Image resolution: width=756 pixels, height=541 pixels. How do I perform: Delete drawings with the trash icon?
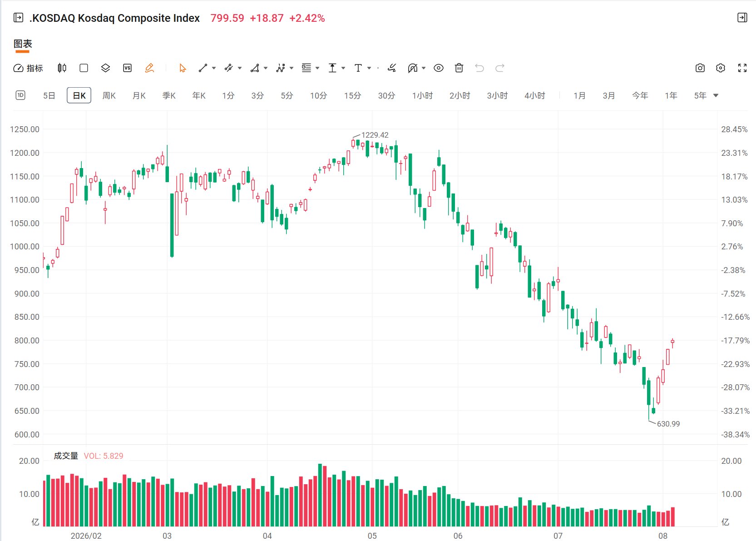(459, 68)
